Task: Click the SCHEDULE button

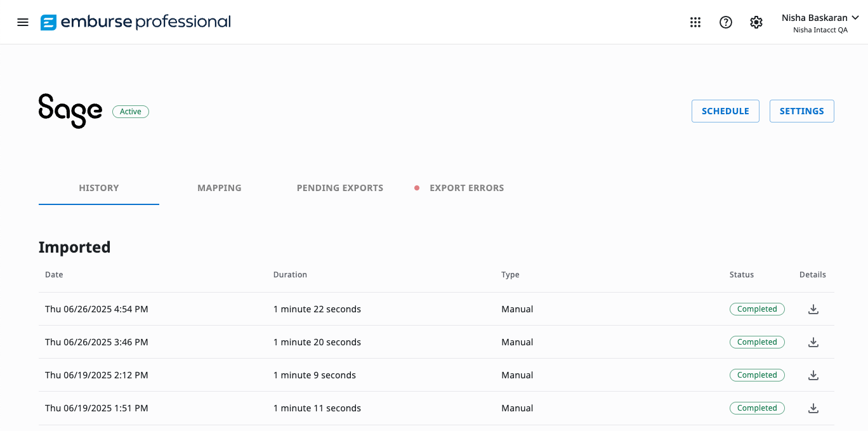Action: 725,111
